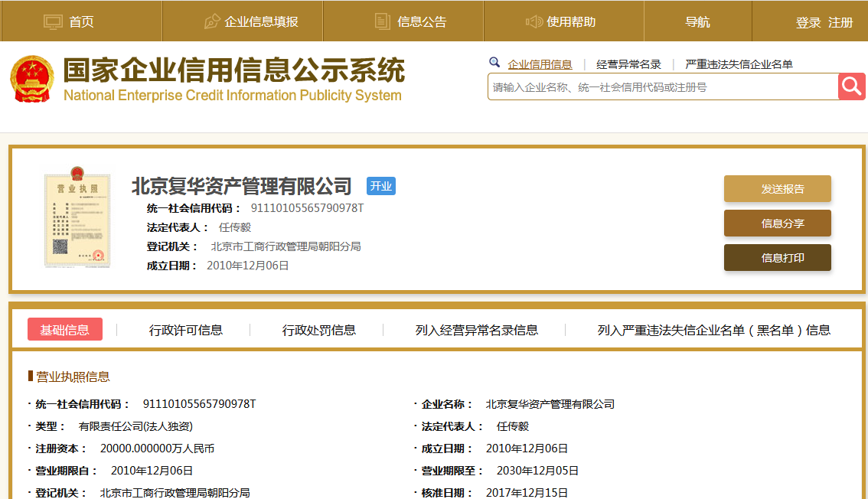Click the 成立日期 value in license section

[527, 448]
